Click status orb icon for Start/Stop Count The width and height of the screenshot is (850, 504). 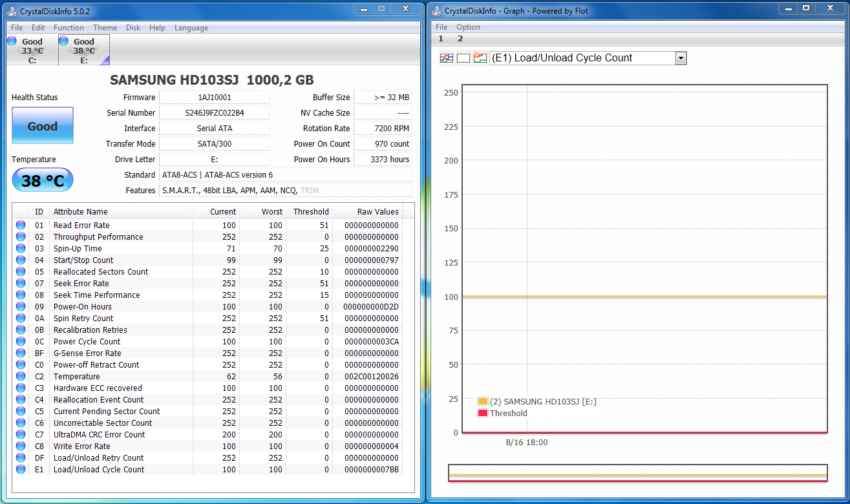[x=21, y=260]
